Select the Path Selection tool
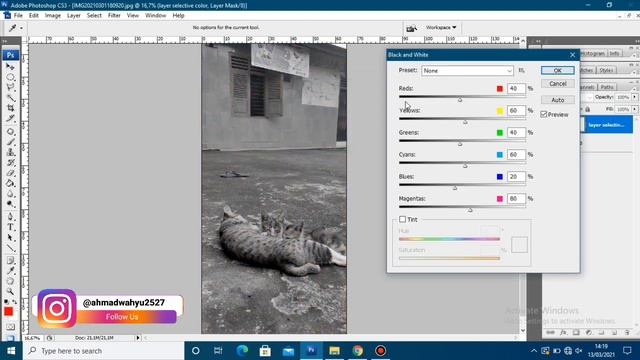640x360 pixels. coord(10,238)
